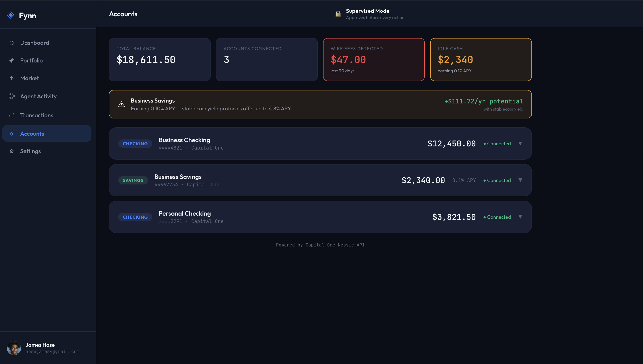This screenshot has height=364, width=643.
Task: Click the Transactions swap-arrows icon
Action: pyautogui.click(x=11, y=115)
